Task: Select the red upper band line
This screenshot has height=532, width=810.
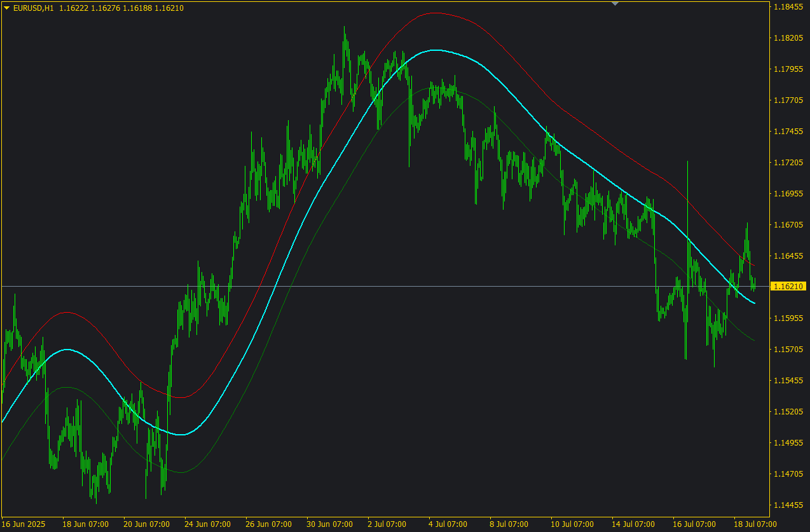Action: pyautogui.click(x=436, y=13)
